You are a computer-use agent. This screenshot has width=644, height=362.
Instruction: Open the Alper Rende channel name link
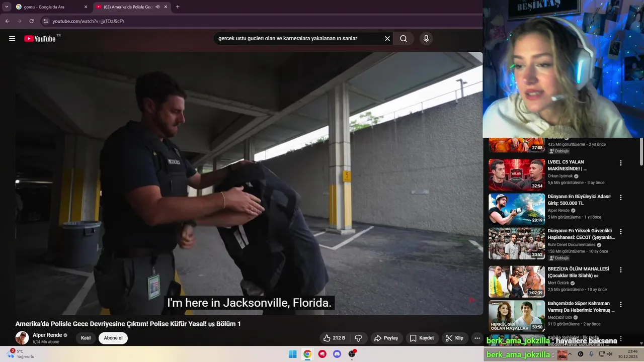coord(47,335)
